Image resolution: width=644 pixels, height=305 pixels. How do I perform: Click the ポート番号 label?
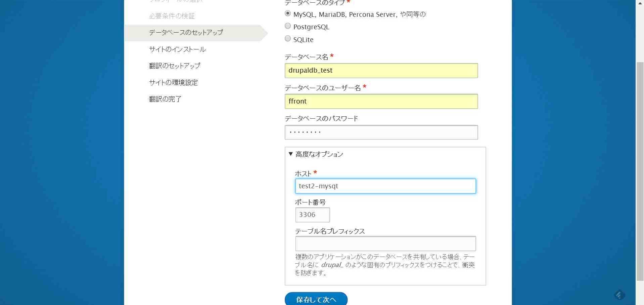coord(310,202)
